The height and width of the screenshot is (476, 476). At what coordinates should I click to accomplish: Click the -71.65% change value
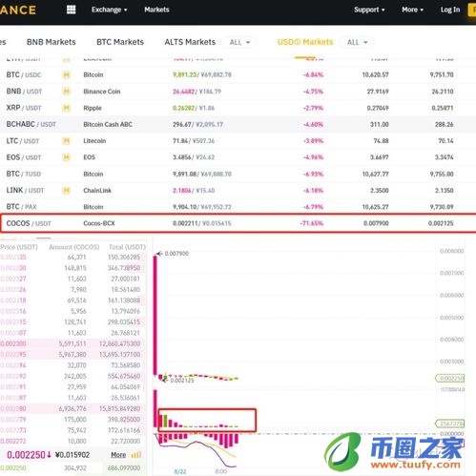tap(312, 223)
